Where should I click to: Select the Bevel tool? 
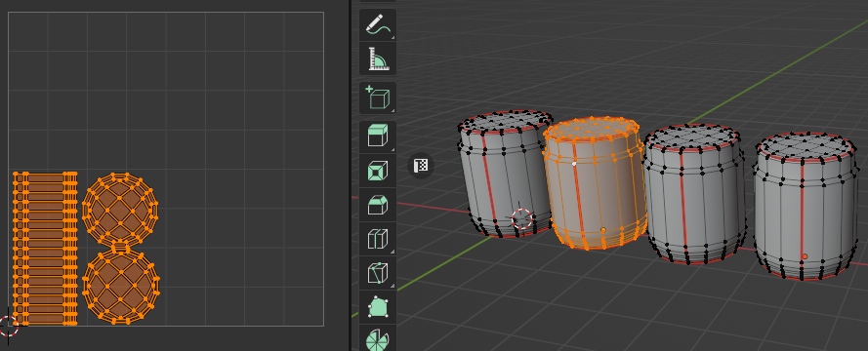pos(378,205)
